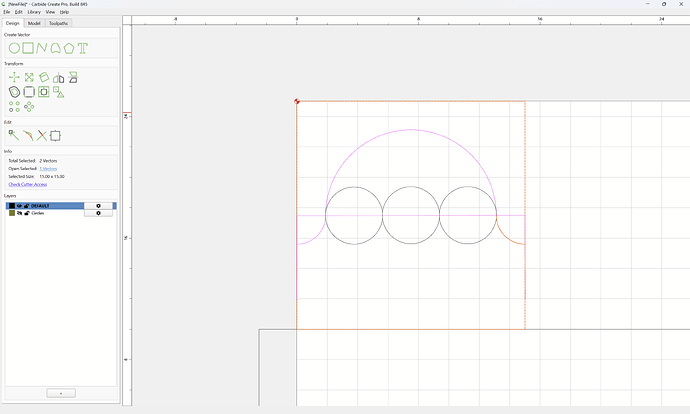
Task: Open the Help menu
Action: pos(64,12)
